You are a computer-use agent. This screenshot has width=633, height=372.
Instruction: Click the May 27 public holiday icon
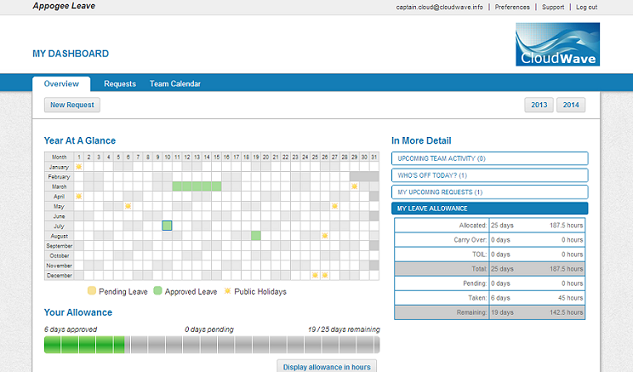point(335,206)
